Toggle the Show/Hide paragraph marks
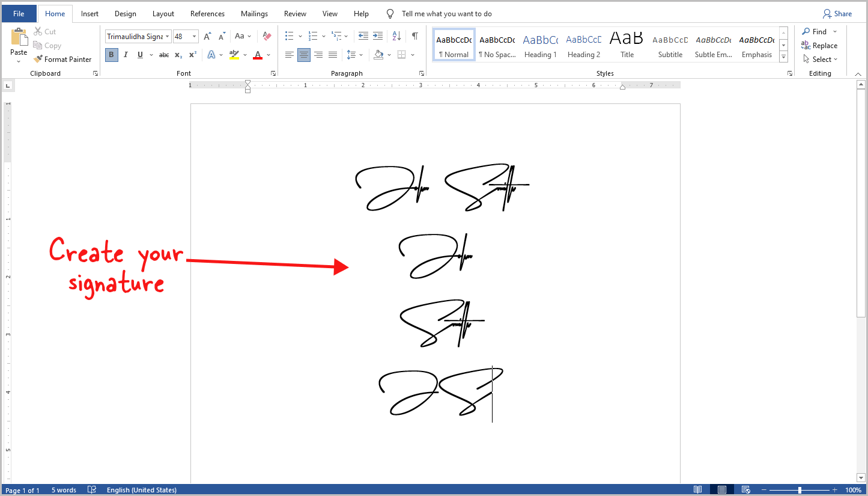Screen dimensions: 868x496 click(x=414, y=36)
